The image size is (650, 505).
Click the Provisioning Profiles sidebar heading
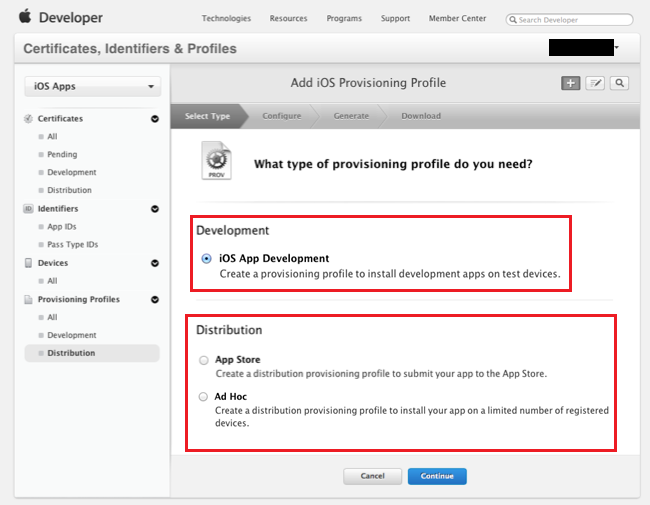79,299
